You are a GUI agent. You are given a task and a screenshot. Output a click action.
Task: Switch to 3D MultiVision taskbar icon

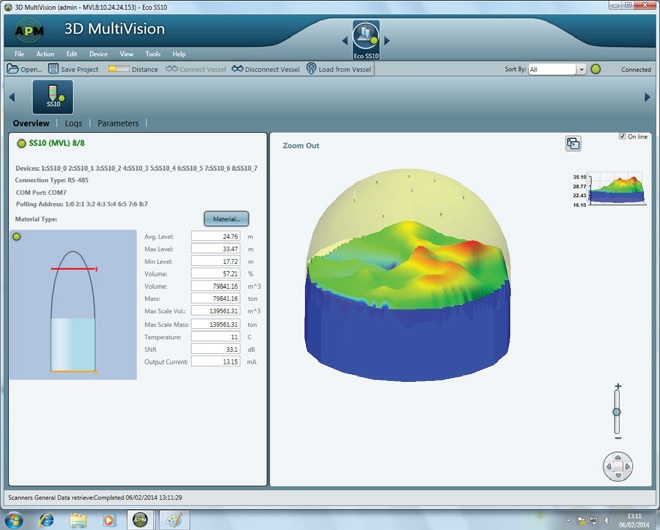(x=140, y=520)
